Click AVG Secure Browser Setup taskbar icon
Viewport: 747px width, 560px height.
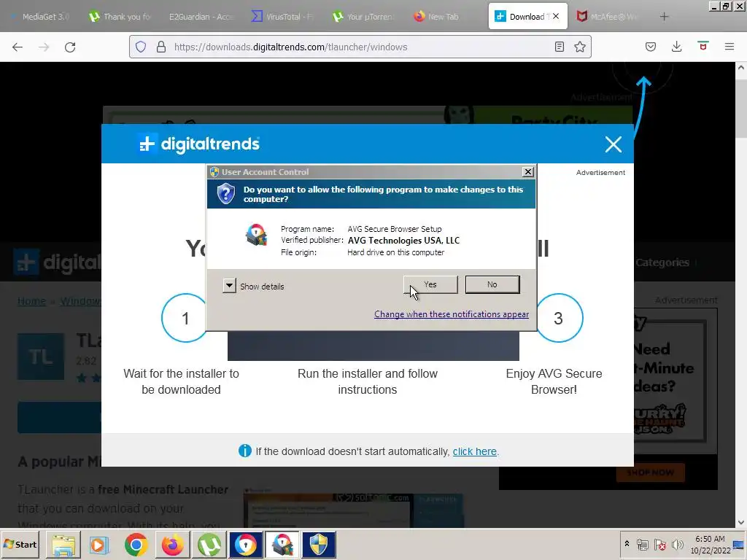point(282,544)
